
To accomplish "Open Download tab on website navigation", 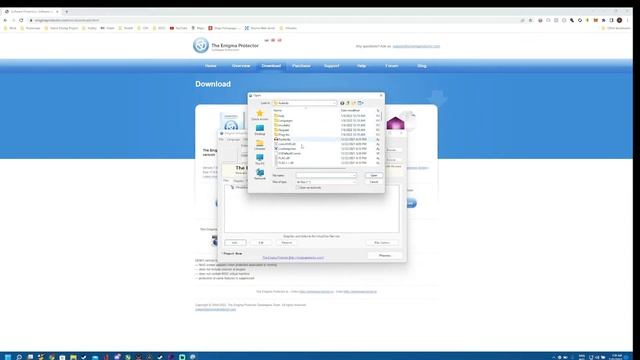I will point(271,66).
